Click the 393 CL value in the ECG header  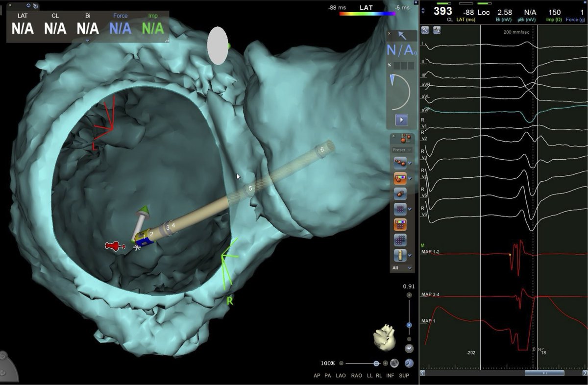coord(443,11)
